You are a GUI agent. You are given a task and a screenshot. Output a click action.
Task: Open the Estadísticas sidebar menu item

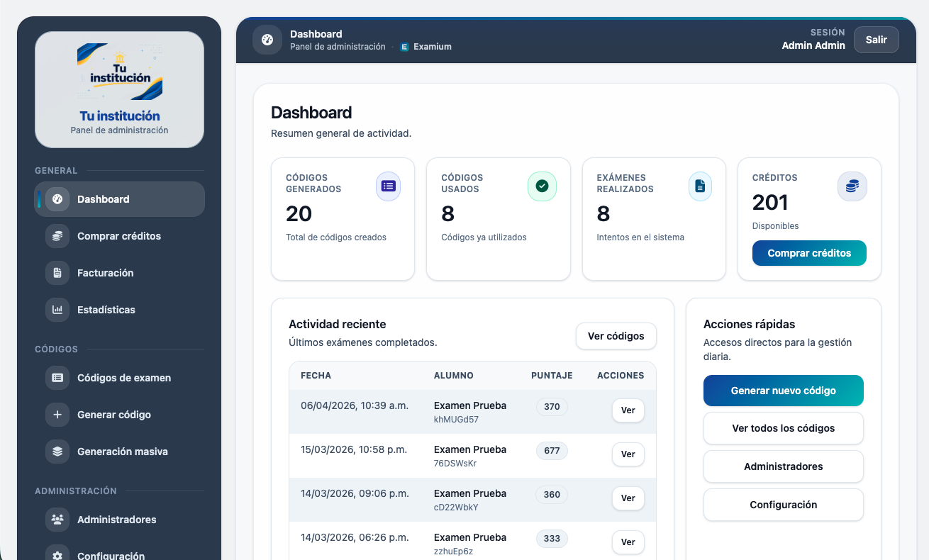click(x=106, y=310)
